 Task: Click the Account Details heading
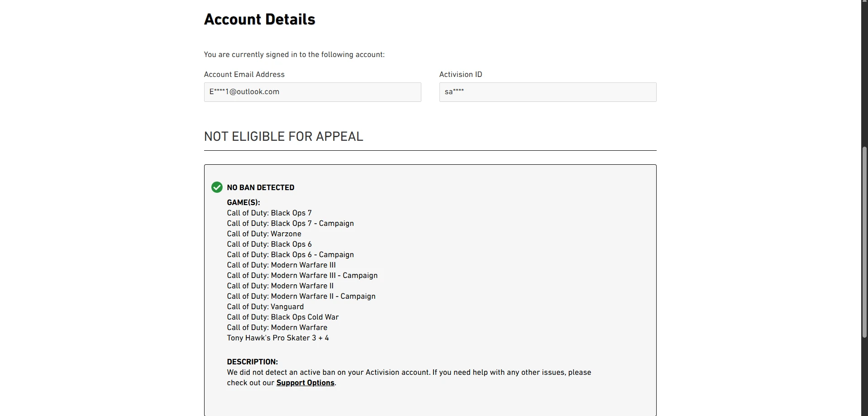point(259,19)
